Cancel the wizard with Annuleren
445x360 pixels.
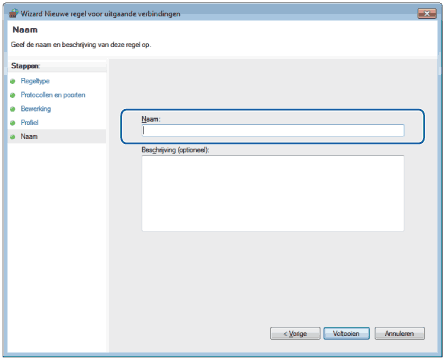click(399, 333)
